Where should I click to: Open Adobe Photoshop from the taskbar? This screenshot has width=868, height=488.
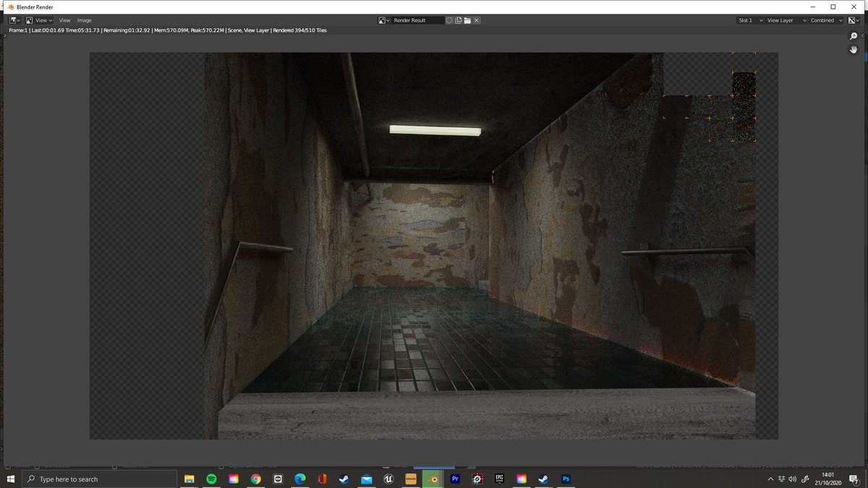click(x=566, y=479)
